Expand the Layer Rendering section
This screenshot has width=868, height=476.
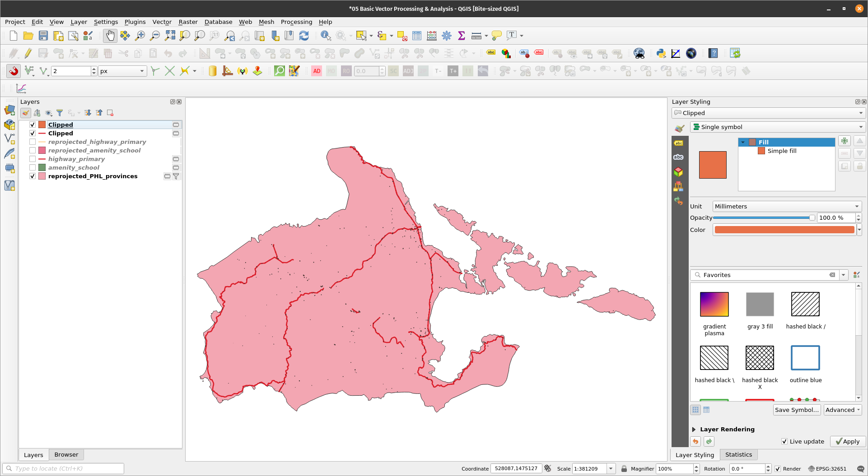coord(694,429)
